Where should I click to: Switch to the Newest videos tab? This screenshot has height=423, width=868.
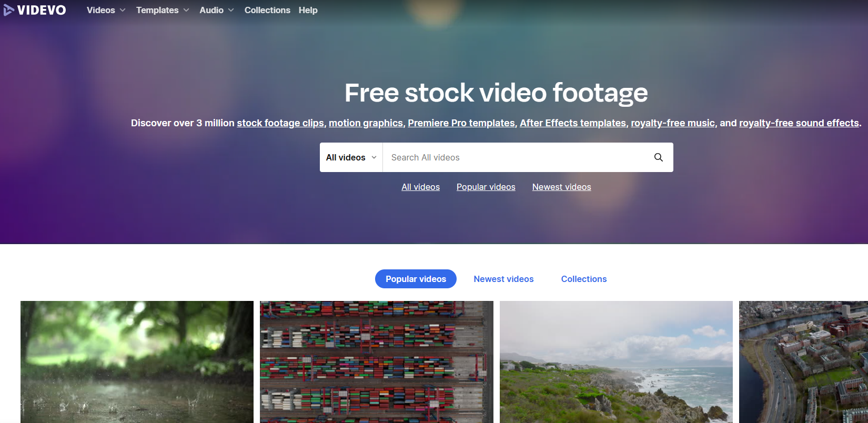(x=503, y=279)
